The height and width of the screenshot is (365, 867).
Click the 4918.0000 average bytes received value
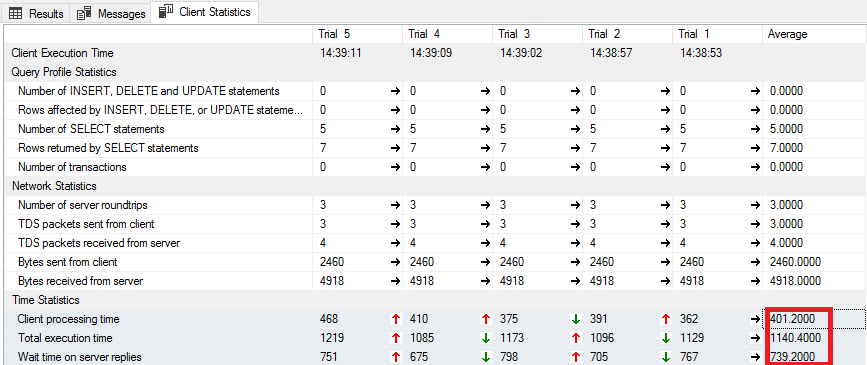click(795, 281)
